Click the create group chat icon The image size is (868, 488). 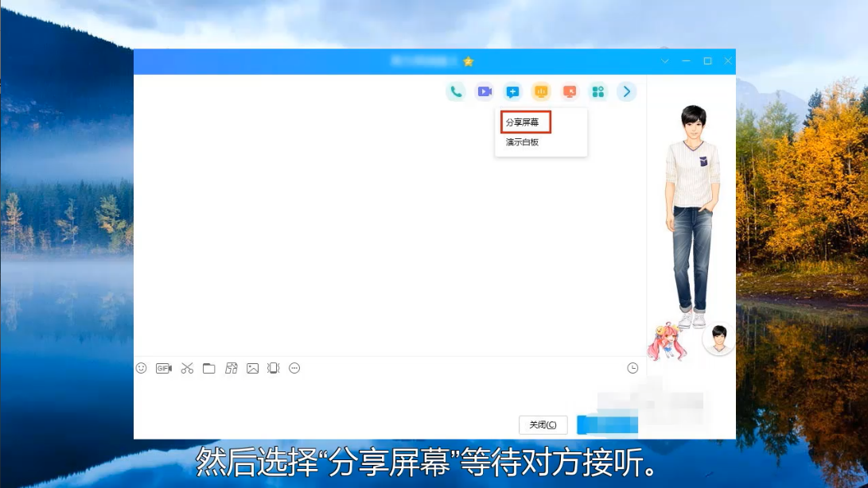(512, 92)
